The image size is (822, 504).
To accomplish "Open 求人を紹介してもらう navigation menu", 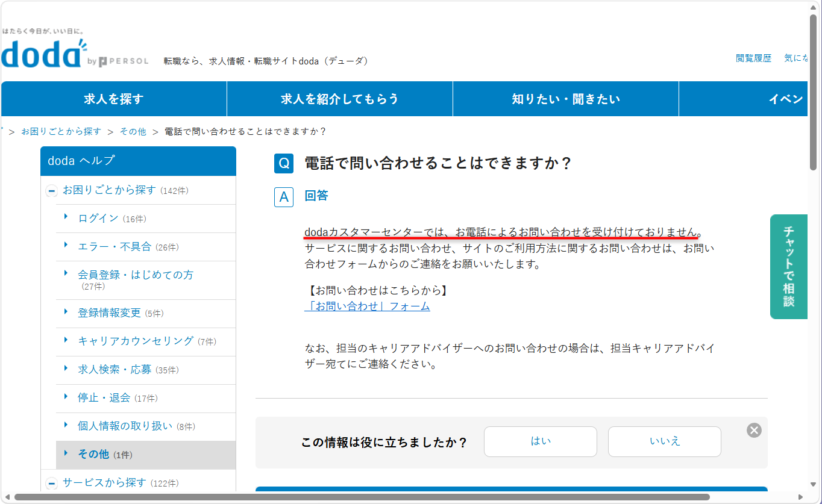I will (x=340, y=99).
